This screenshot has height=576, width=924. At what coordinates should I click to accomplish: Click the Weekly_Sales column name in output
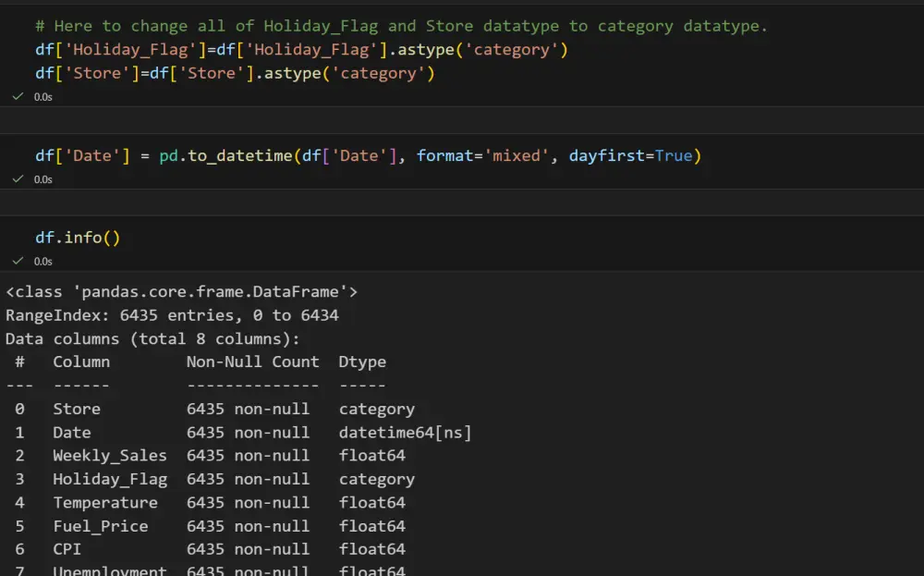click(110, 455)
